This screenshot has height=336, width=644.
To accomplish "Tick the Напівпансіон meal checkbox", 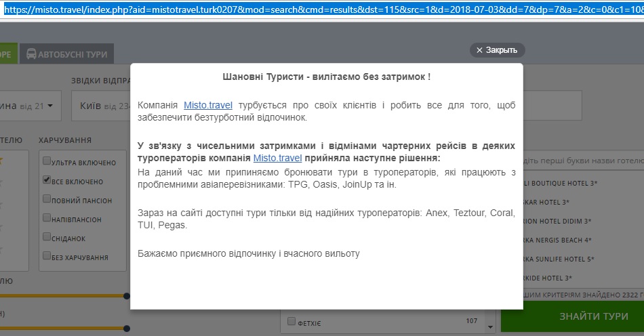I will pos(46,219).
